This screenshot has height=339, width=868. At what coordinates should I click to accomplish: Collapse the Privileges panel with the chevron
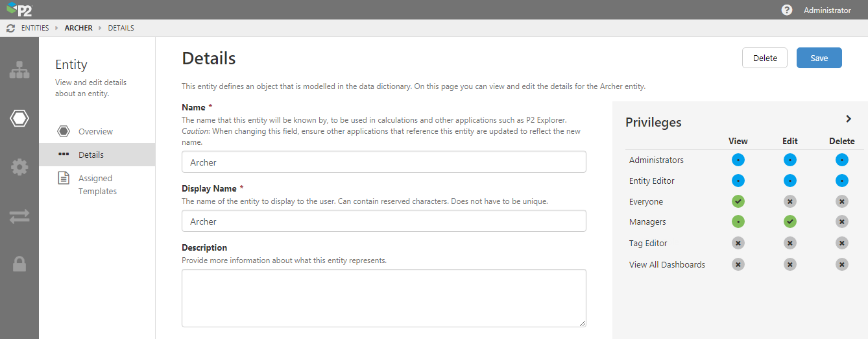(848, 119)
